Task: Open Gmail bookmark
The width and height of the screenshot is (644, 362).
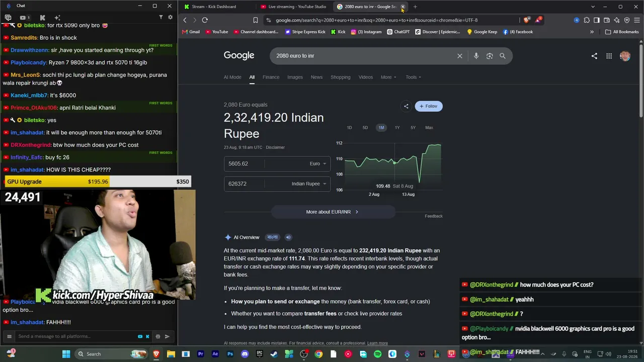Action: 191,32
